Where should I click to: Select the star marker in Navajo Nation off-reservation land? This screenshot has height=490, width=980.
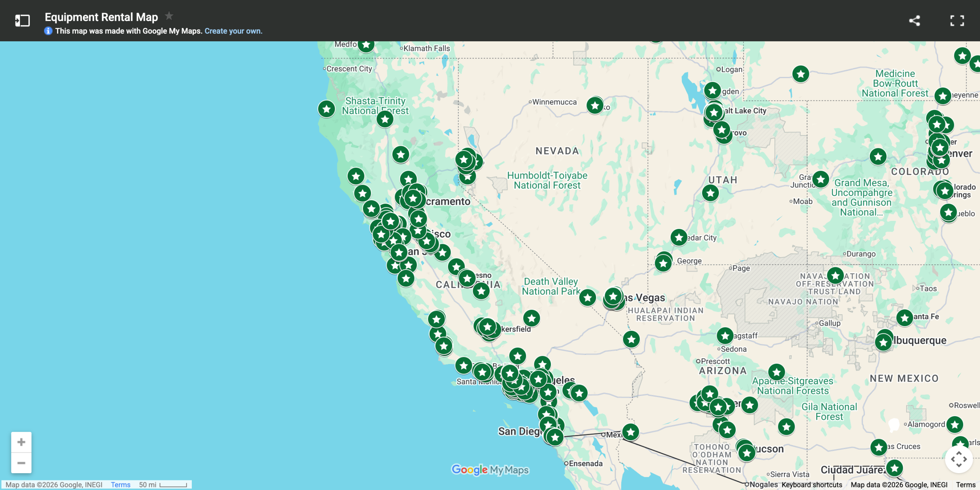tap(835, 275)
